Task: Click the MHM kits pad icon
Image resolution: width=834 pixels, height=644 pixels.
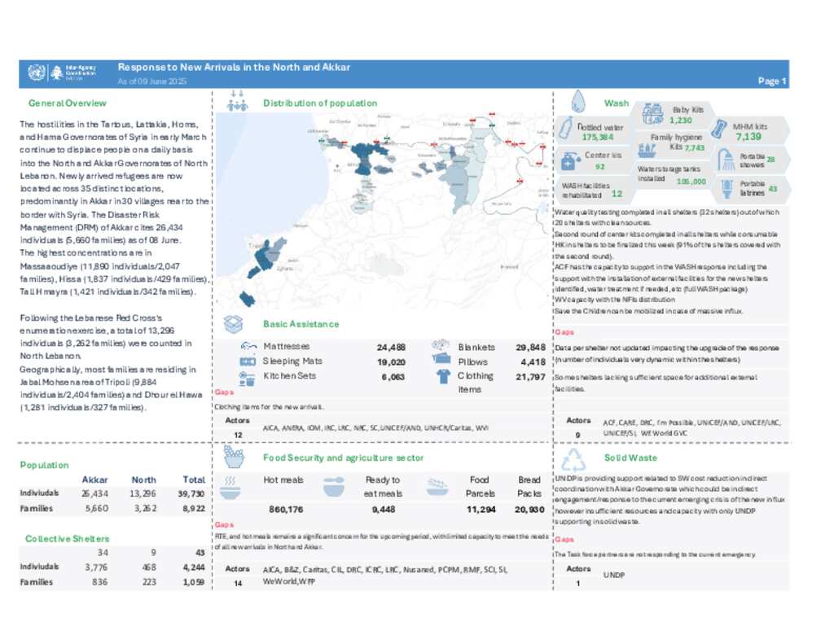Action: point(720,128)
